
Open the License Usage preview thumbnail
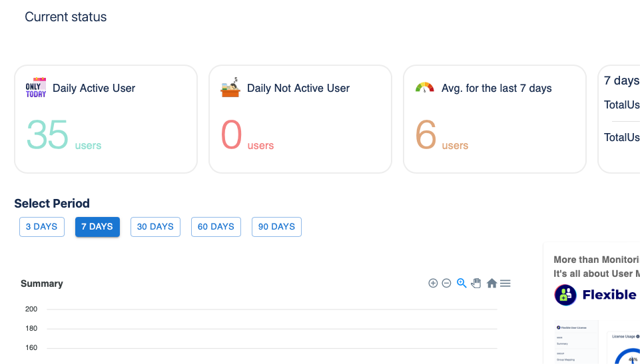click(x=625, y=347)
